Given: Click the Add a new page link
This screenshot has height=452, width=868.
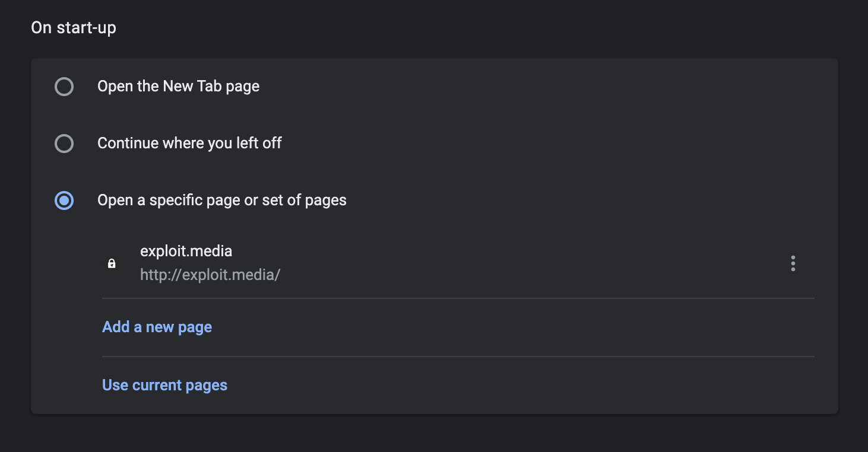Looking at the screenshot, I should [157, 327].
